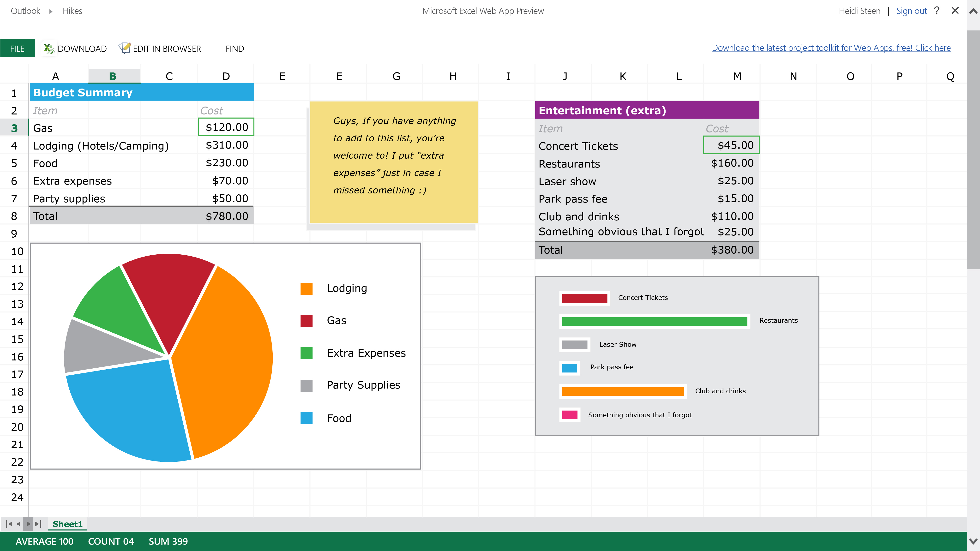Click the pencil icon for Edit in Browser
The image size is (980, 551).
point(124,48)
